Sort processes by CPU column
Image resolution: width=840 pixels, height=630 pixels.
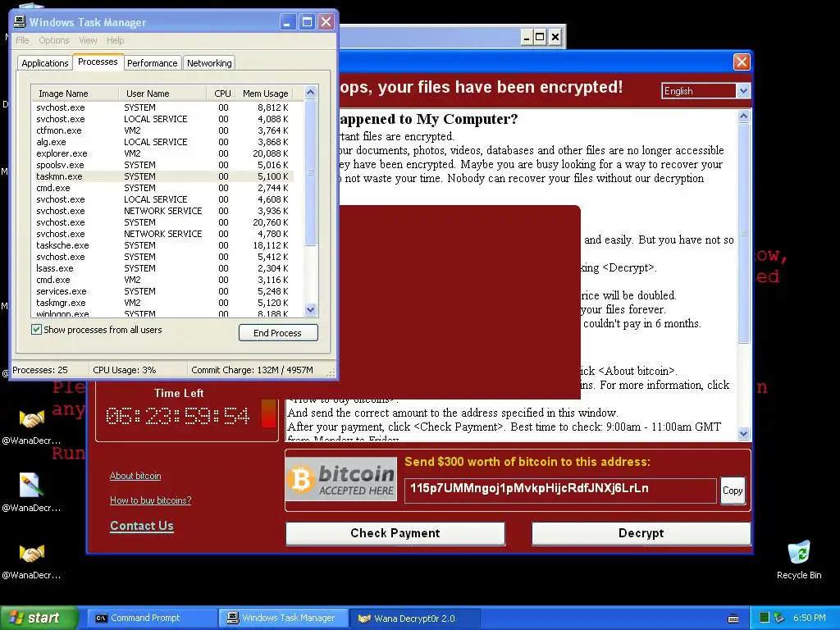(221, 94)
